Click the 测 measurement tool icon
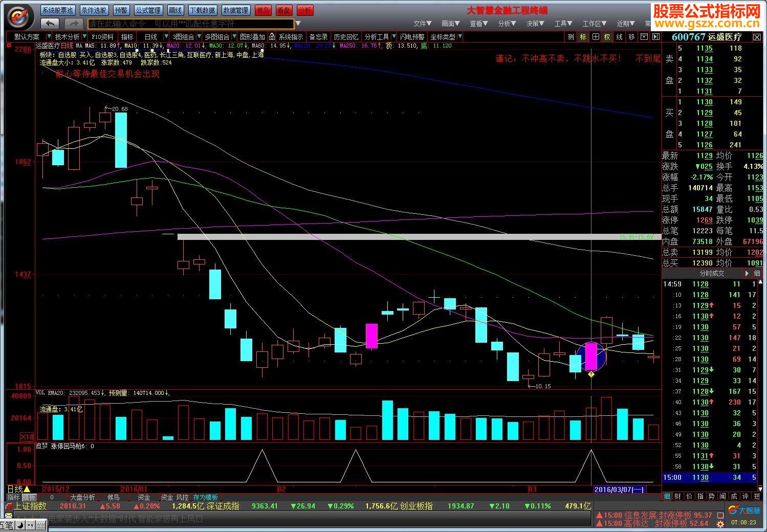The image size is (767, 532). (x=571, y=37)
